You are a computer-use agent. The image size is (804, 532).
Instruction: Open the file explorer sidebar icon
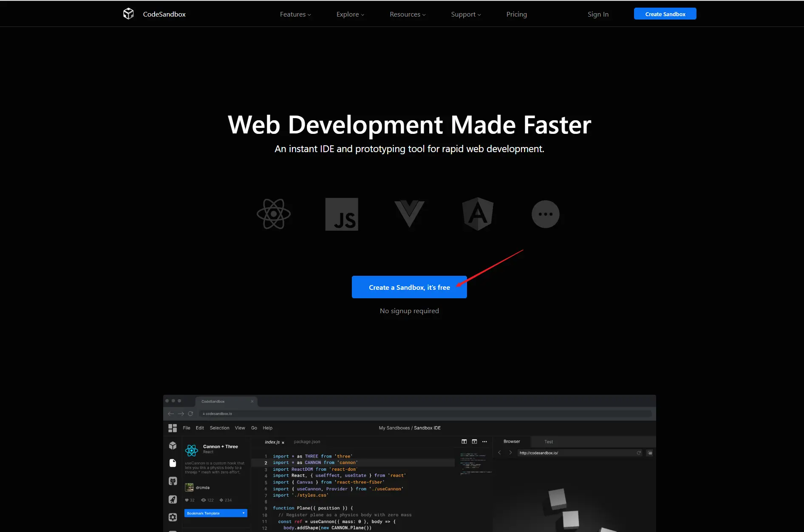(x=173, y=463)
